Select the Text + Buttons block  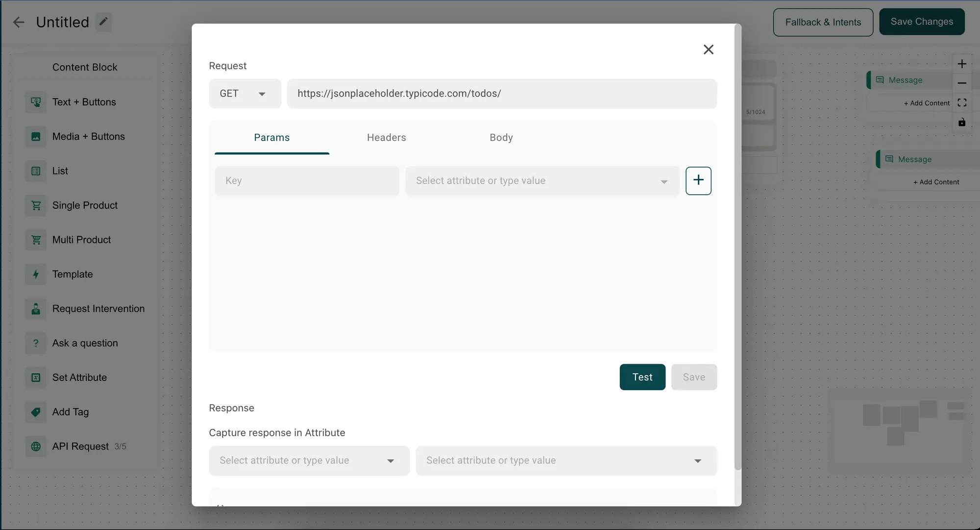(x=84, y=102)
